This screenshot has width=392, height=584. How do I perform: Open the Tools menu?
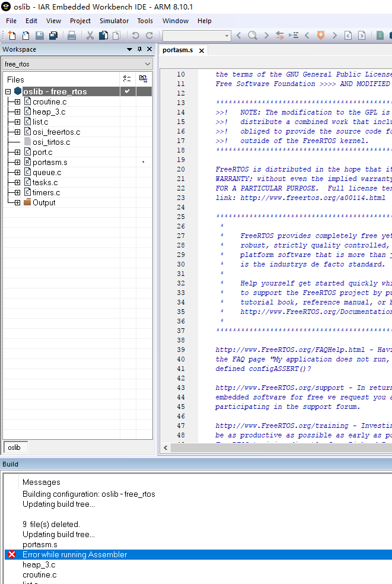145,21
